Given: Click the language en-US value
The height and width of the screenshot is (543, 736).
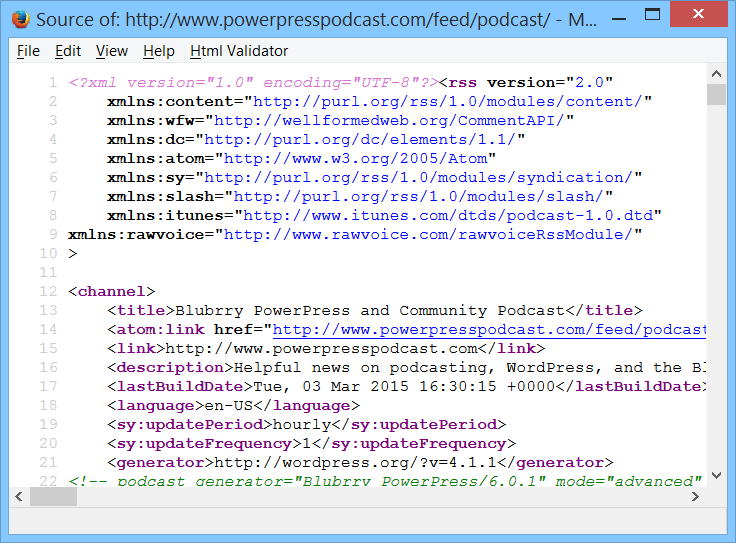Looking at the screenshot, I should [229, 405].
